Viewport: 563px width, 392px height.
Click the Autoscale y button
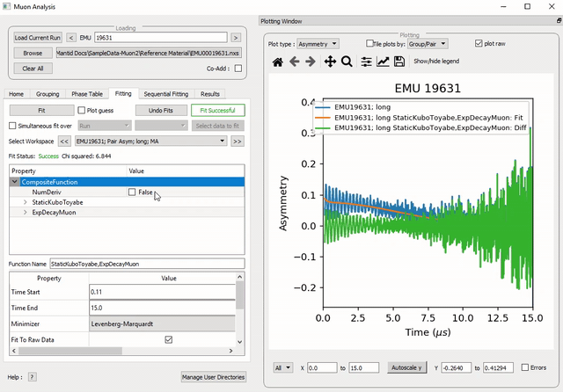click(x=406, y=367)
